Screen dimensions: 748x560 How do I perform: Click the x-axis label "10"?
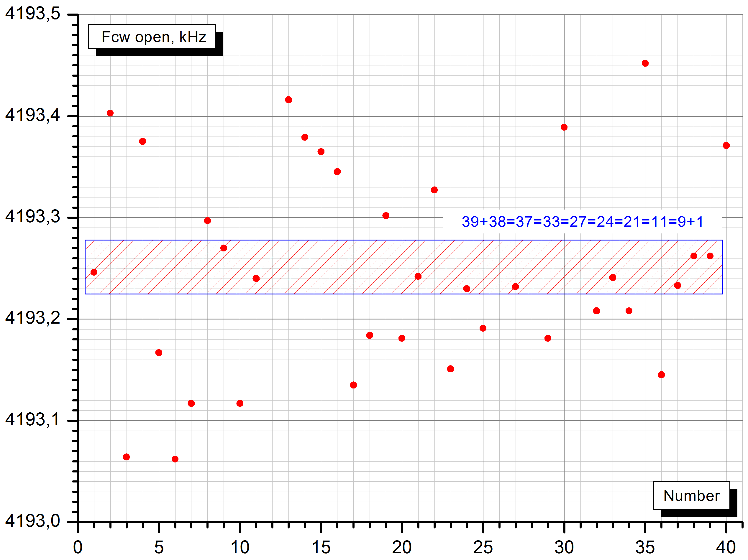coord(240,547)
